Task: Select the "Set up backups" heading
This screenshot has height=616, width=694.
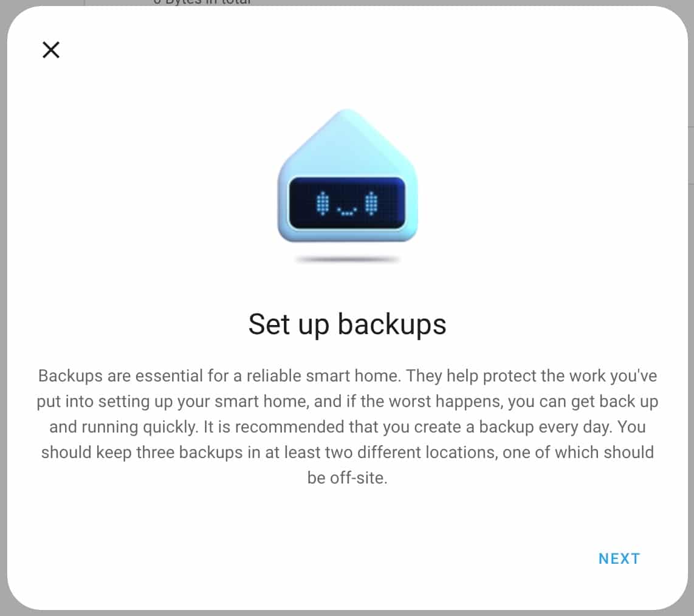Action: pos(348,324)
